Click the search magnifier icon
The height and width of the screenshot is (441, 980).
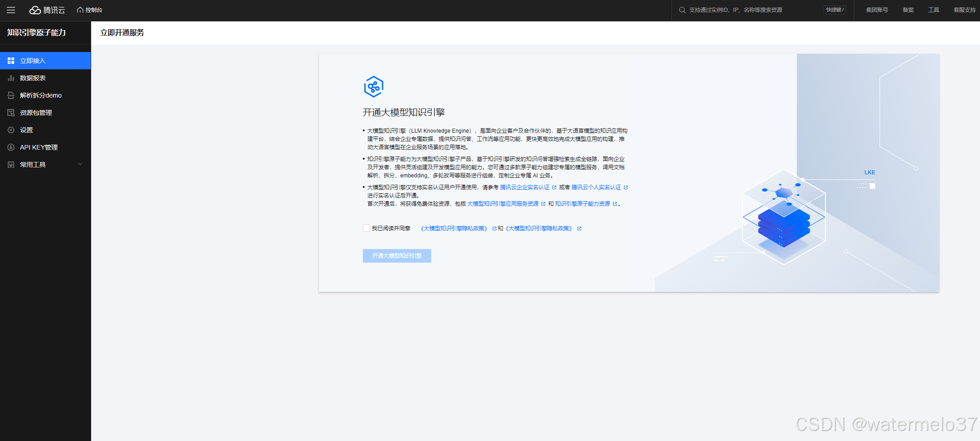click(x=682, y=10)
